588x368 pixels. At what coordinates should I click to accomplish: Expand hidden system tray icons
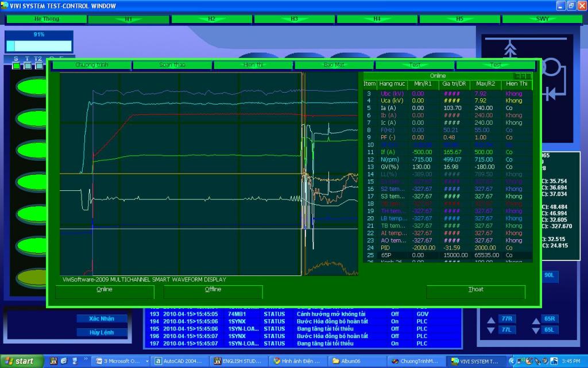pos(512,361)
